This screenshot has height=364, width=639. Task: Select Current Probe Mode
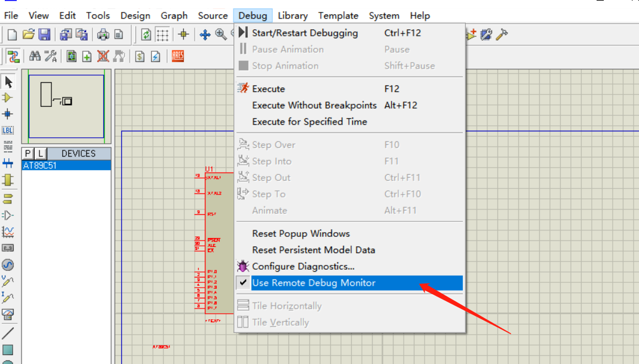(x=8, y=298)
